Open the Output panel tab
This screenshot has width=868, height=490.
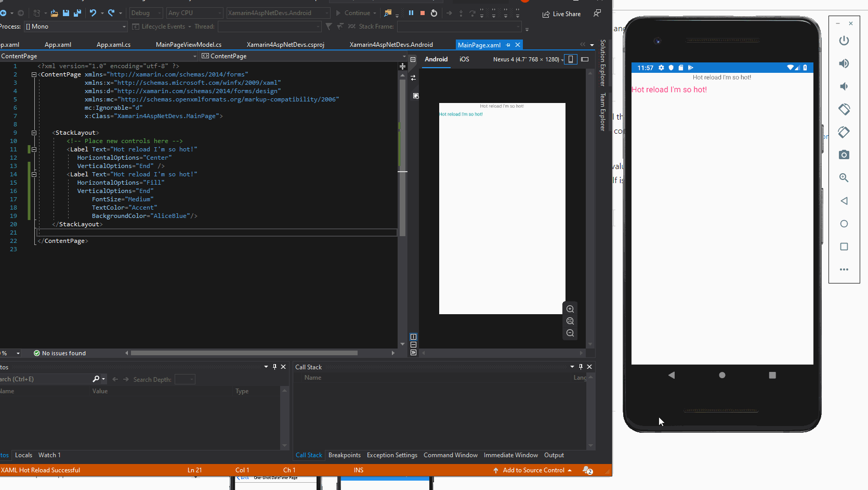[554, 455]
